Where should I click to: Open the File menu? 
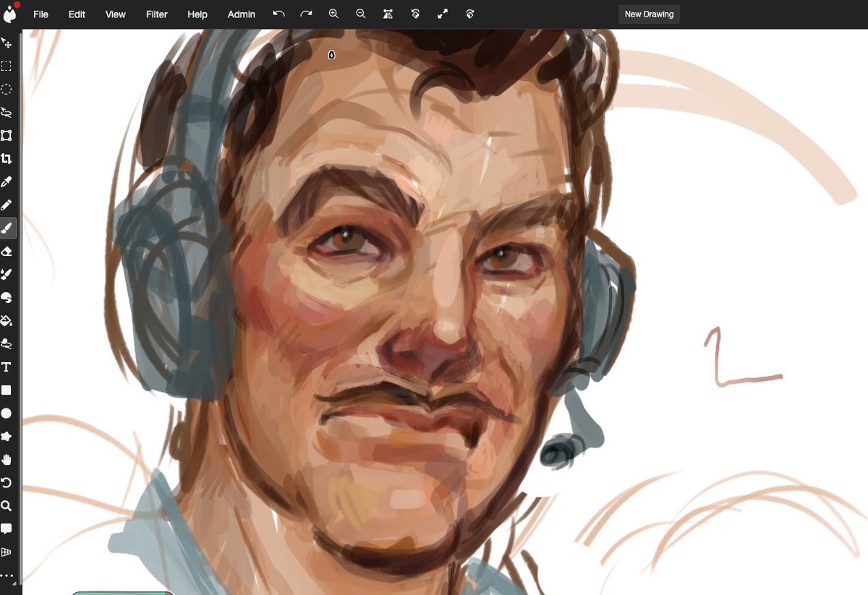(x=41, y=14)
